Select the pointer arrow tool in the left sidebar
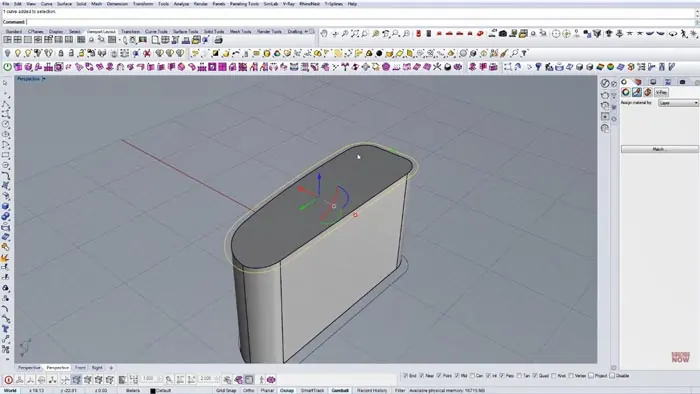 pos(5,83)
